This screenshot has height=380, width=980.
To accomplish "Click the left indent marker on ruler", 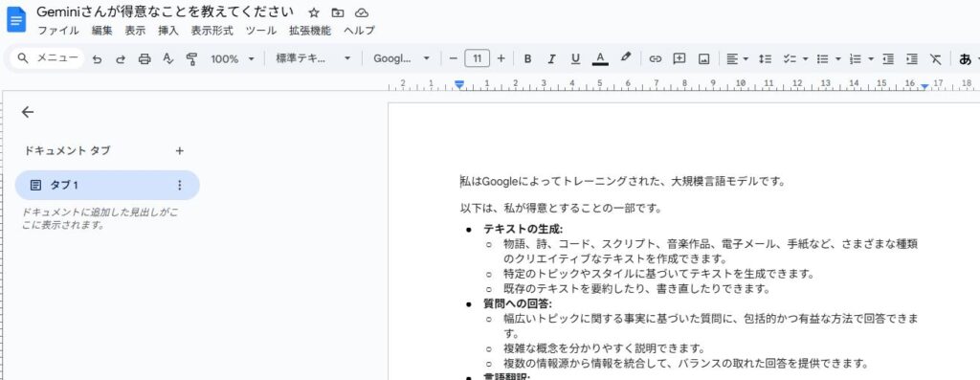I will click(460, 85).
